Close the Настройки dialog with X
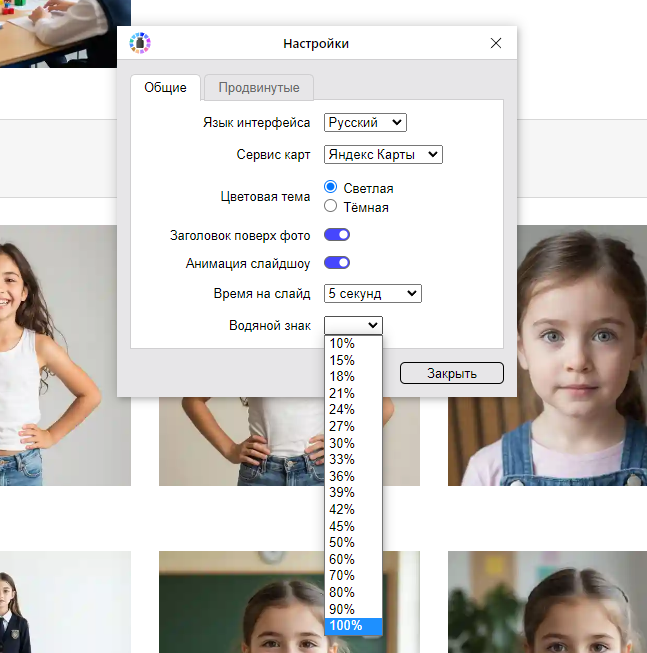647x653 pixels. (x=496, y=43)
